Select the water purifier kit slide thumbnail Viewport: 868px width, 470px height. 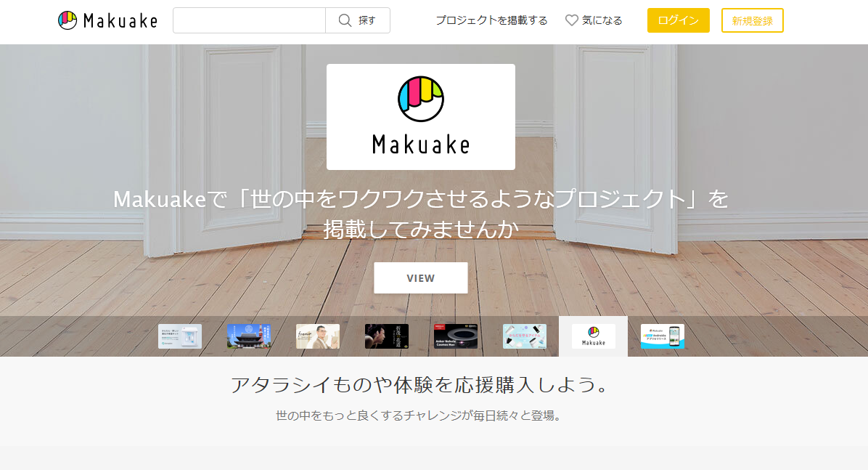180,336
